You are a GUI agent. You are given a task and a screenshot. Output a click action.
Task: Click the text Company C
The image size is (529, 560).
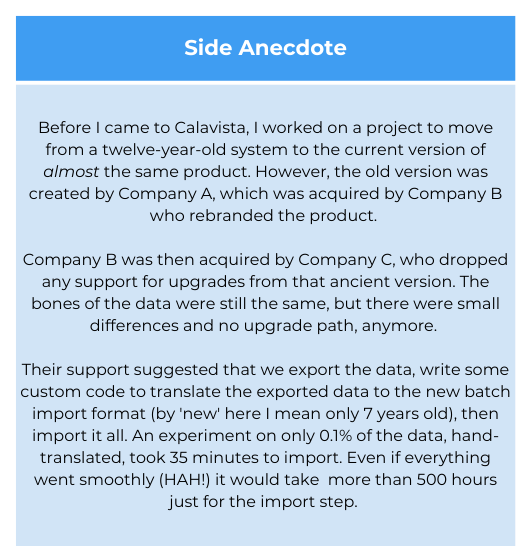click(346, 260)
